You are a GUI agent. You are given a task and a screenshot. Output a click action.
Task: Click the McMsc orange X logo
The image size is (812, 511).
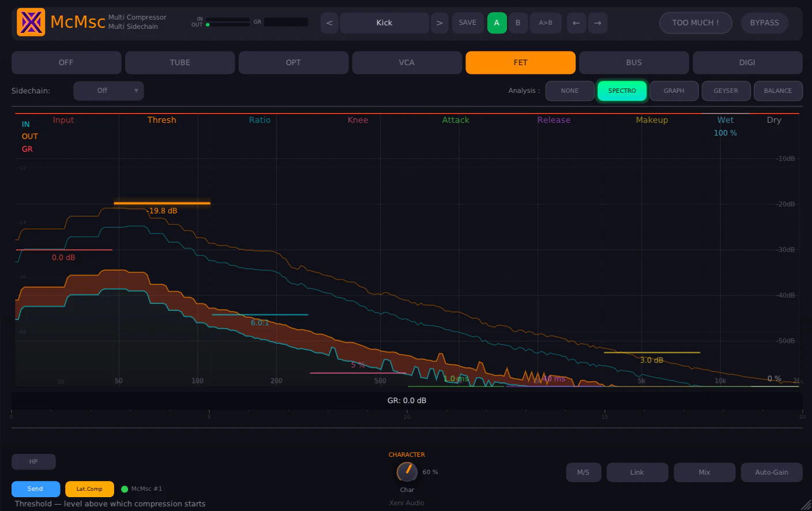(31, 22)
